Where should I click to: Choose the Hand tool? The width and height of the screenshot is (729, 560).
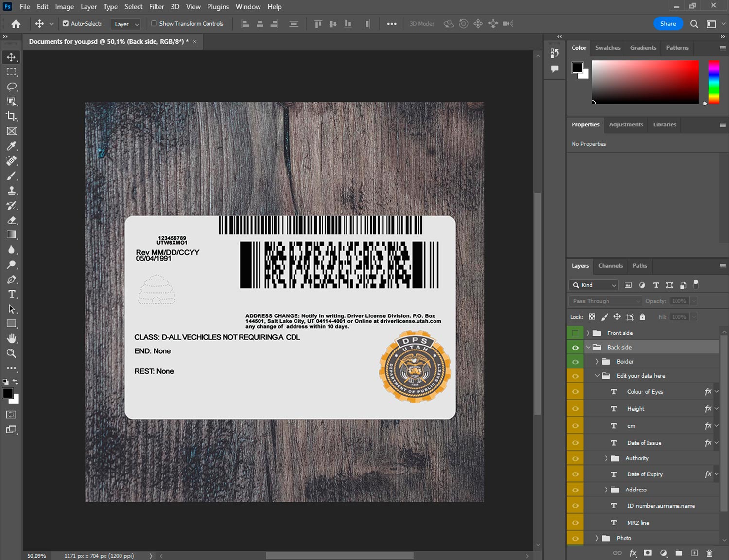[x=11, y=338]
